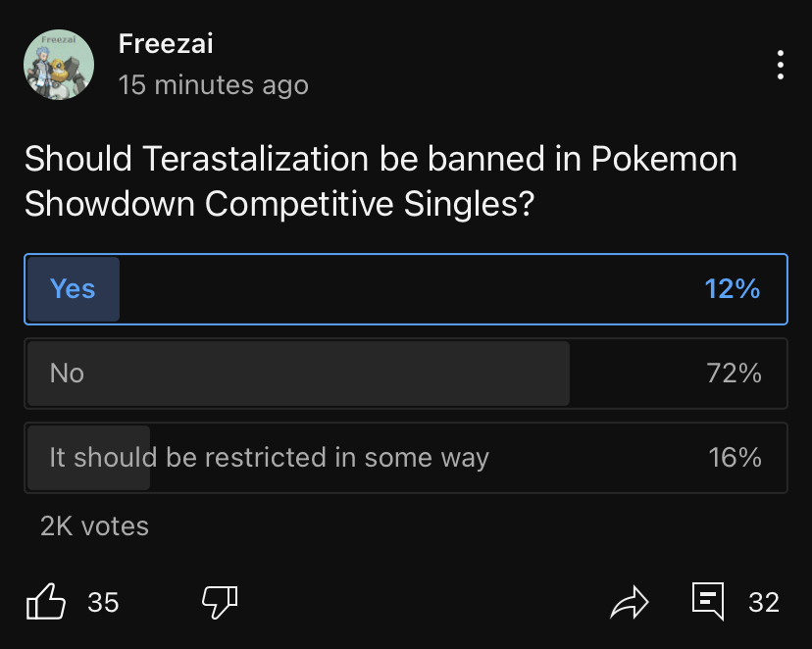Click the '2K votes' label
The height and width of the screenshot is (649, 812).
[x=94, y=526]
